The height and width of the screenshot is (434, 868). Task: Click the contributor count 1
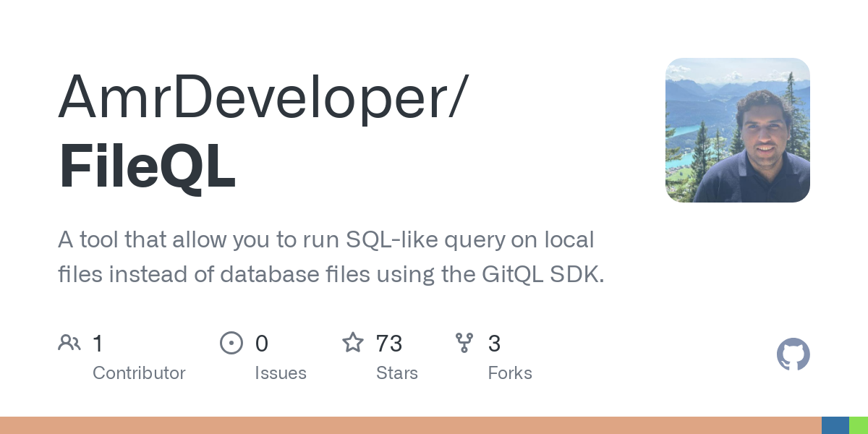(98, 344)
